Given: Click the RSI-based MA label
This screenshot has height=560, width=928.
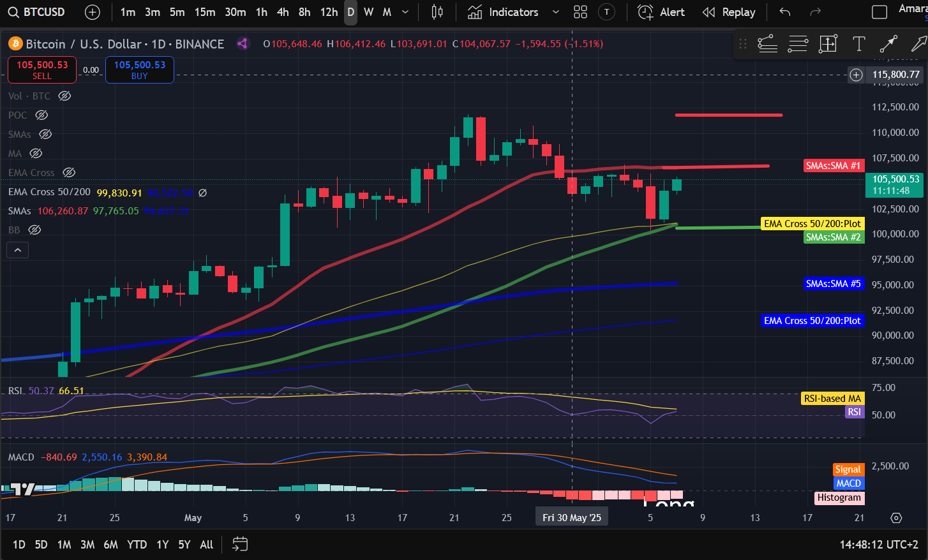Looking at the screenshot, I should [x=832, y=399].
